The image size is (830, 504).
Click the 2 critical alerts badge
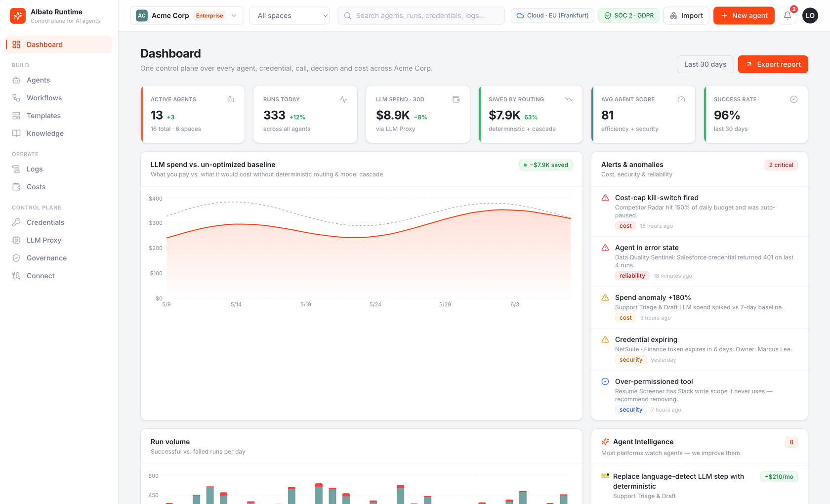click(781, 165)
